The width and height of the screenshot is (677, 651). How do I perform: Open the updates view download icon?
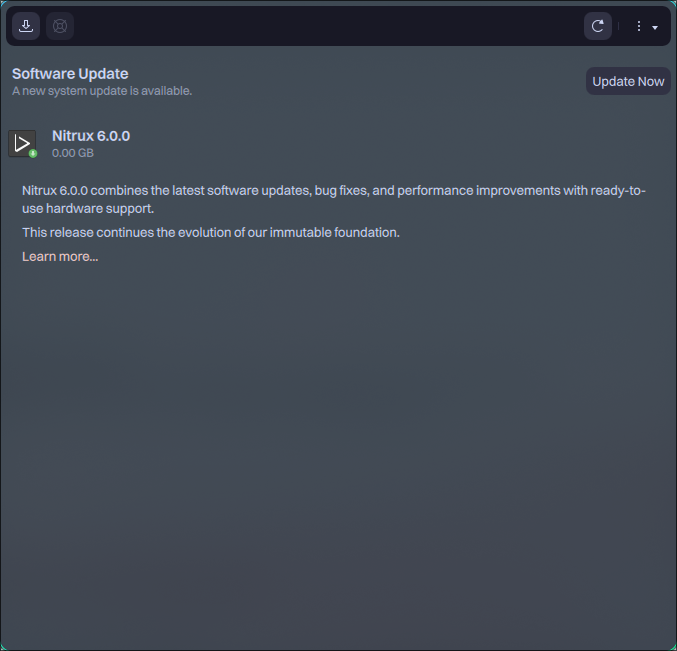26,26
